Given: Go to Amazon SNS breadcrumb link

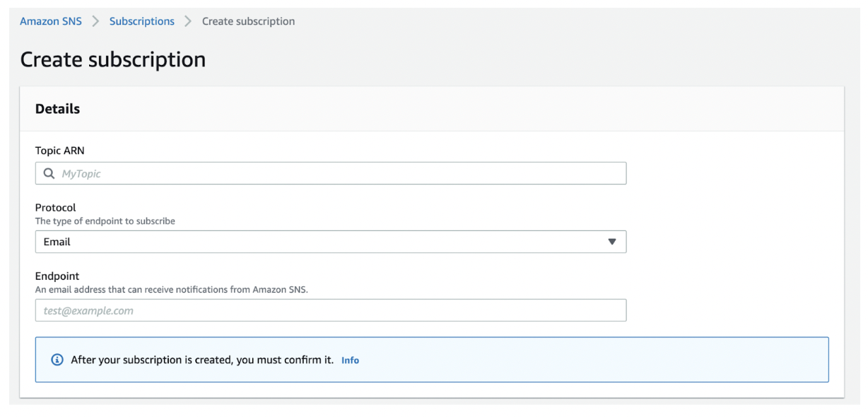Looking at the screenshot, I should (51, 21).
